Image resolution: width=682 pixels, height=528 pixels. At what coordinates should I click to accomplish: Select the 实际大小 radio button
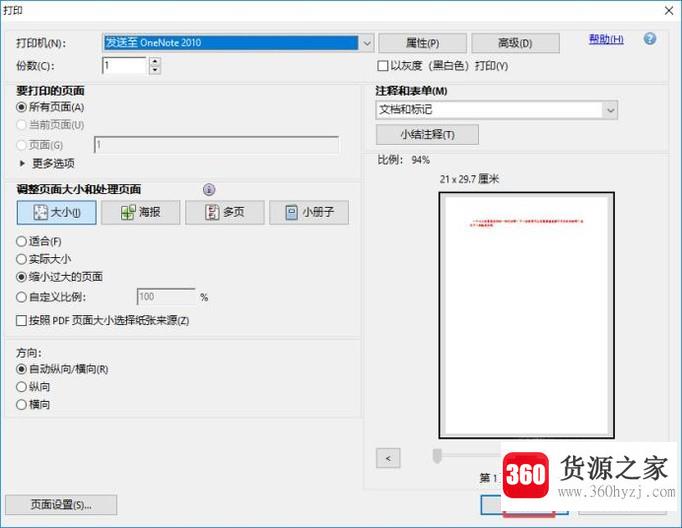click(x=21, y=259)
